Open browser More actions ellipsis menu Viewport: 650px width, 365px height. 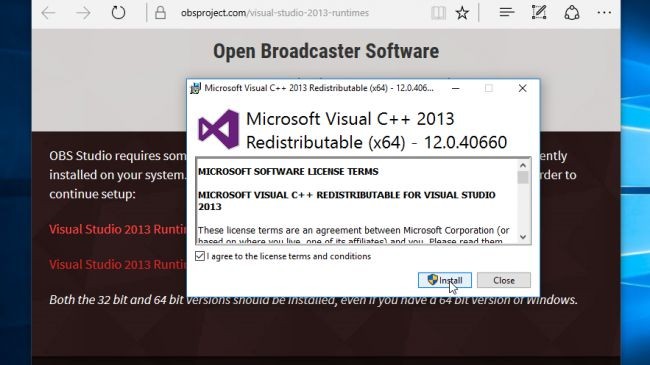pyautogui.click(x=604, y=12)
